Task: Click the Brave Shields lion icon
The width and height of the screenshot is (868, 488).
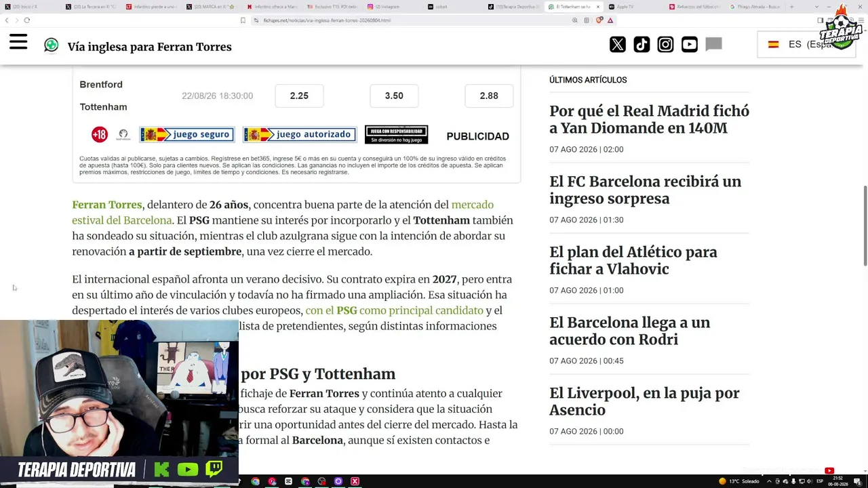Action: (599, 20)
